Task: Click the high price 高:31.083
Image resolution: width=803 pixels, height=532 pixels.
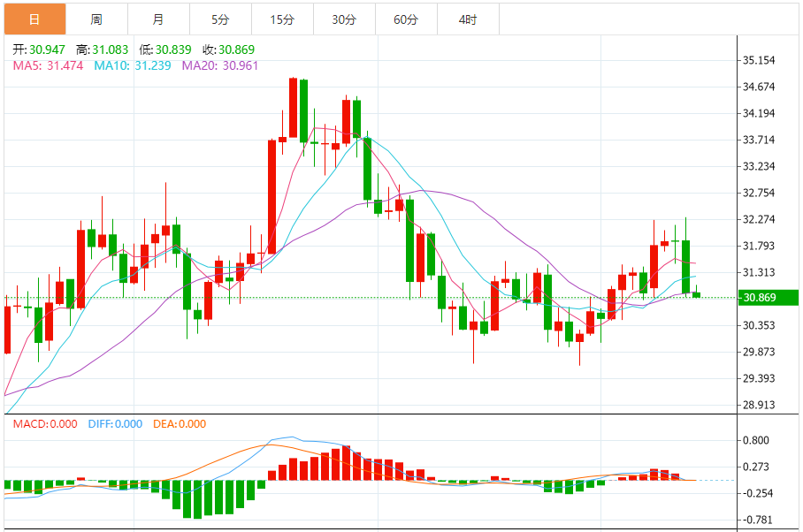Action: [103, 49]
